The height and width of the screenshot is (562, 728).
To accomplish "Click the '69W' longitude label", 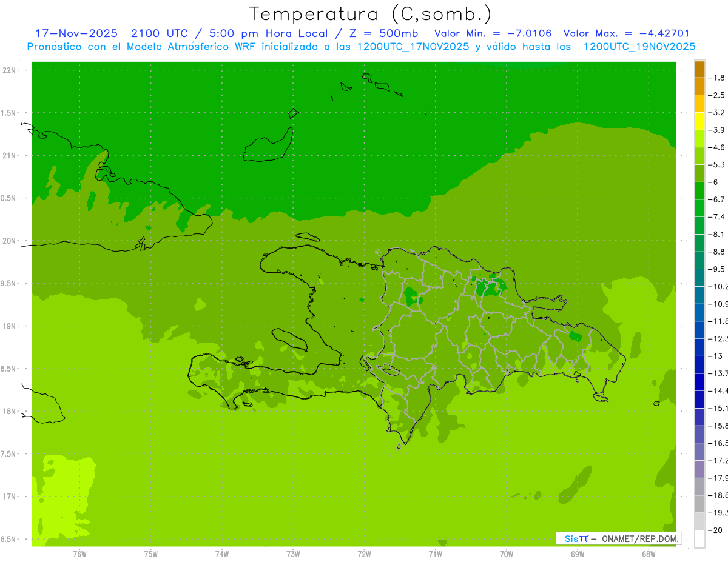I will pyautogui.click(x=578, y=554).
